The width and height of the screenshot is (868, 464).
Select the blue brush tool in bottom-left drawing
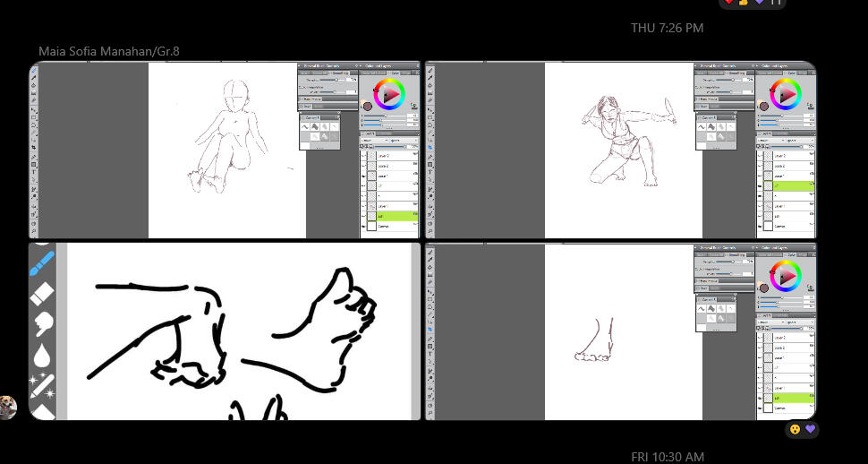tap(41, 262)
